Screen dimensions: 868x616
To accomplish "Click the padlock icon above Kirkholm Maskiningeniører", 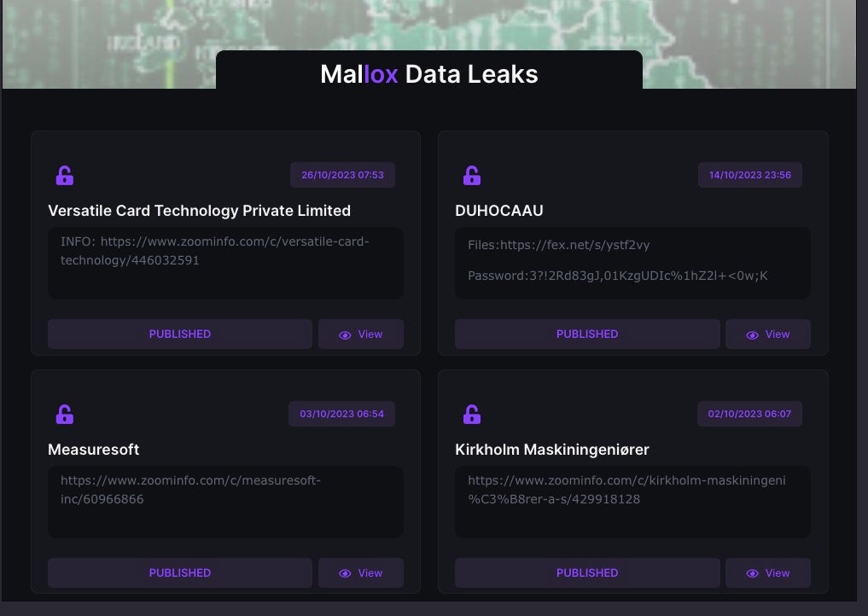I will [x=472, y=415].
